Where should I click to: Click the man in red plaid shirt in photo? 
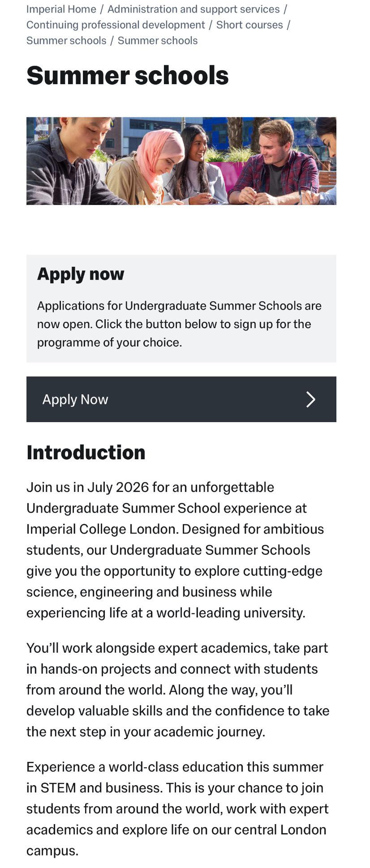pyautogui.click(x=274, y=166)
